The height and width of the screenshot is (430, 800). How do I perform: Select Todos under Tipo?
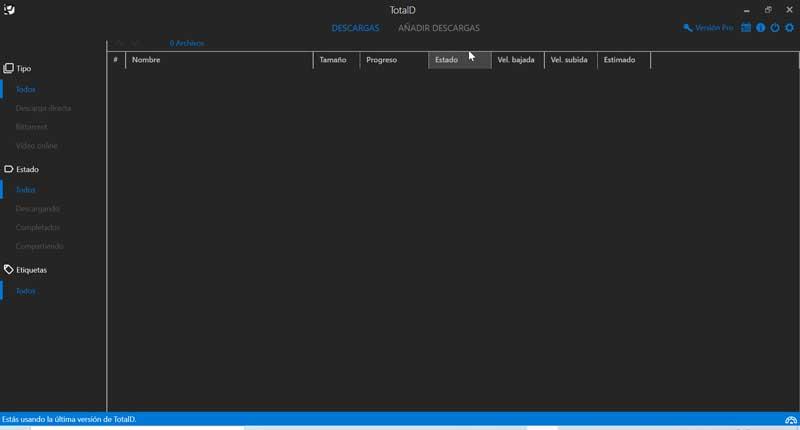26,89
